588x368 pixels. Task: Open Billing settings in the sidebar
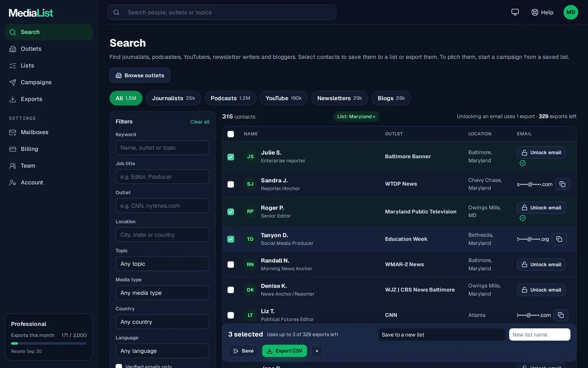49,149
